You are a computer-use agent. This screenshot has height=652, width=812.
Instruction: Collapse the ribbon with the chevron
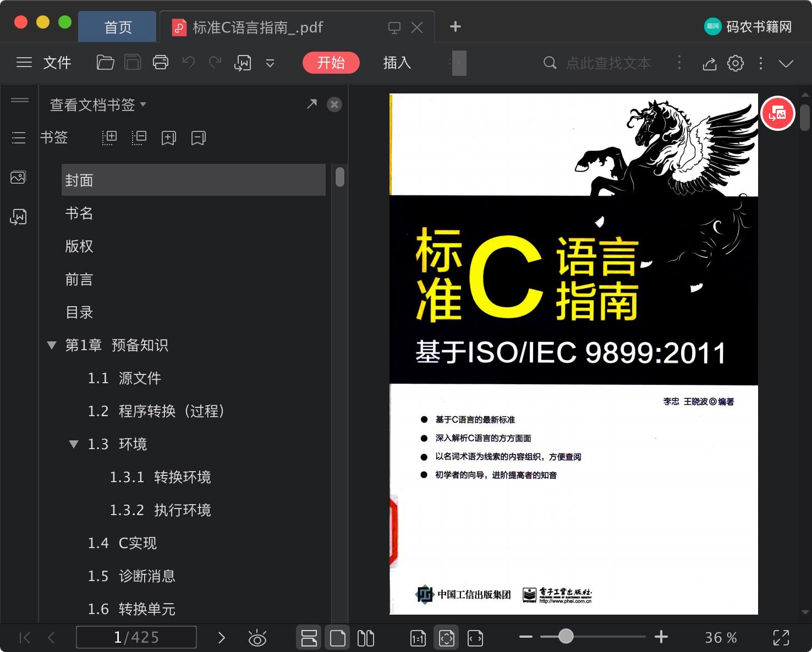[x=786, y=63]
